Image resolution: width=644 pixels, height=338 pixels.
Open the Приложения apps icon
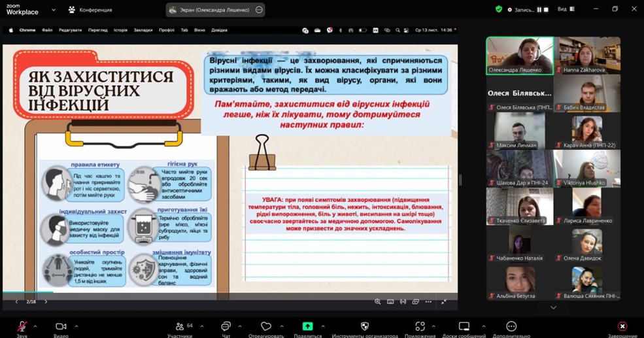[x=420, y=326]
